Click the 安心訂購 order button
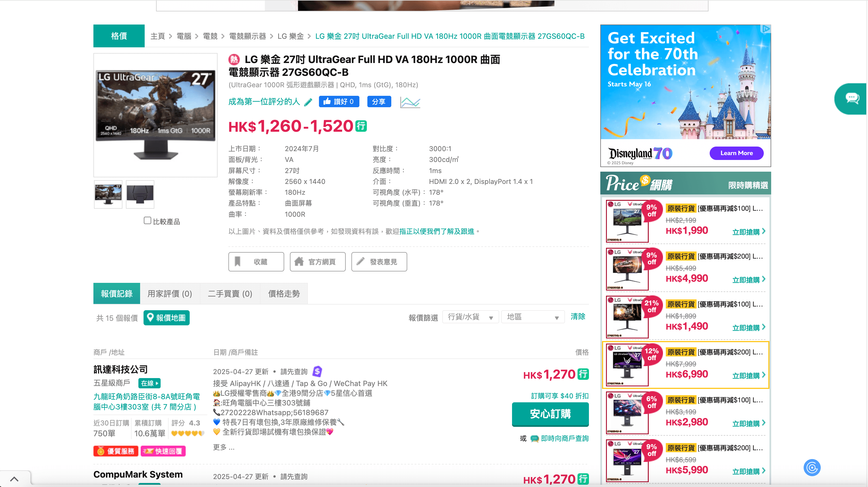Viewport: 868px width, 487px height. (x=550, y=415)
